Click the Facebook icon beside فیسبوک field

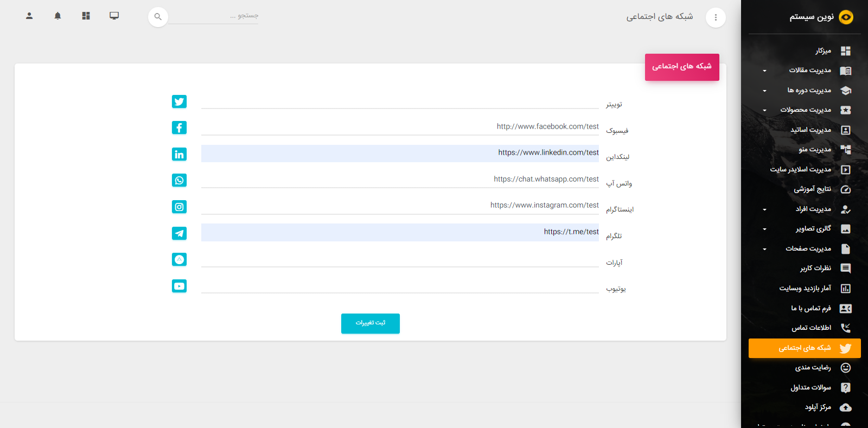[179, 127]
